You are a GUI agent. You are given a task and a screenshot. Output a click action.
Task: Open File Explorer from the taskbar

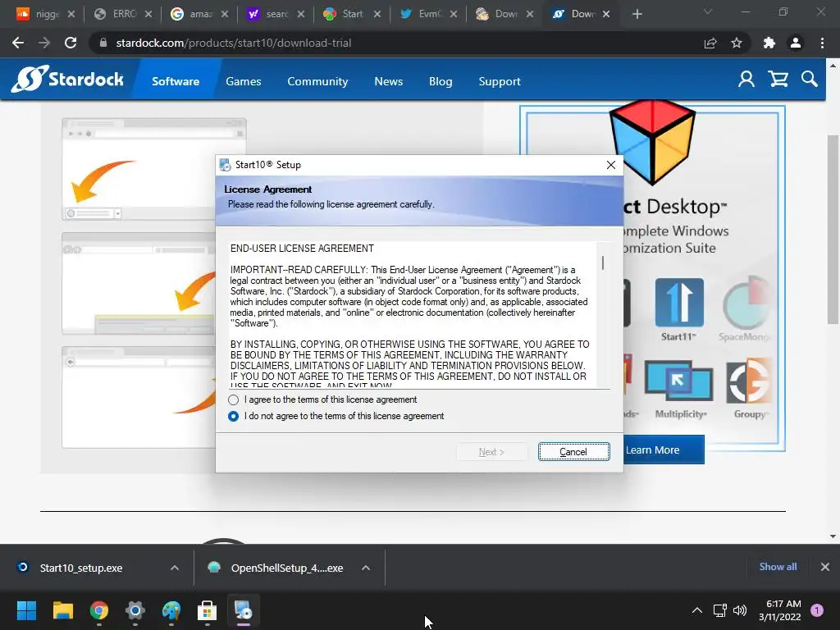click(x=62, y=610)
